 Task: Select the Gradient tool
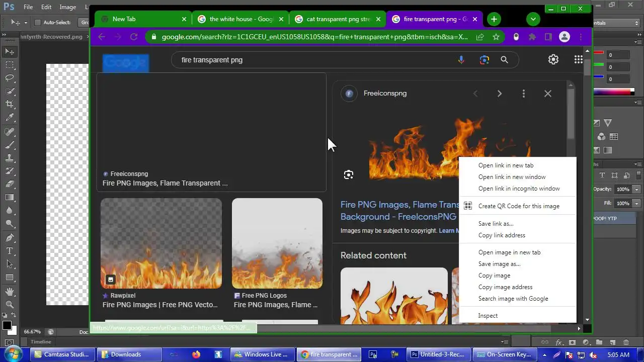pyautogui.click(x=10, y=197)
